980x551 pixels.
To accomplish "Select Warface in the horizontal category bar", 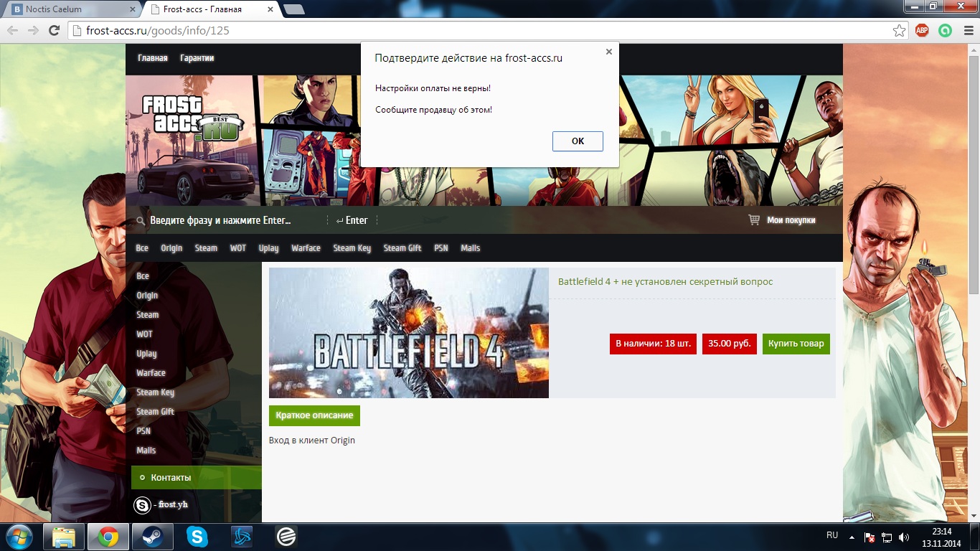I will 306,248.
